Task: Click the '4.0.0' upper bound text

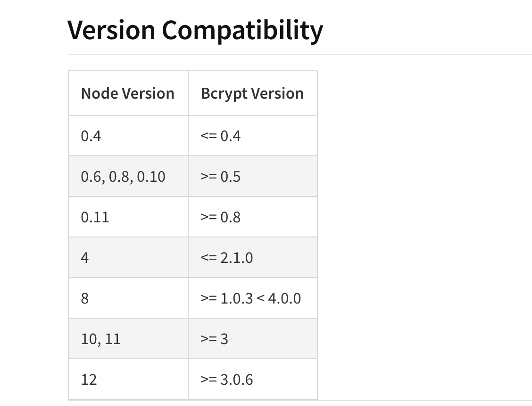Action: coord(284,298)
